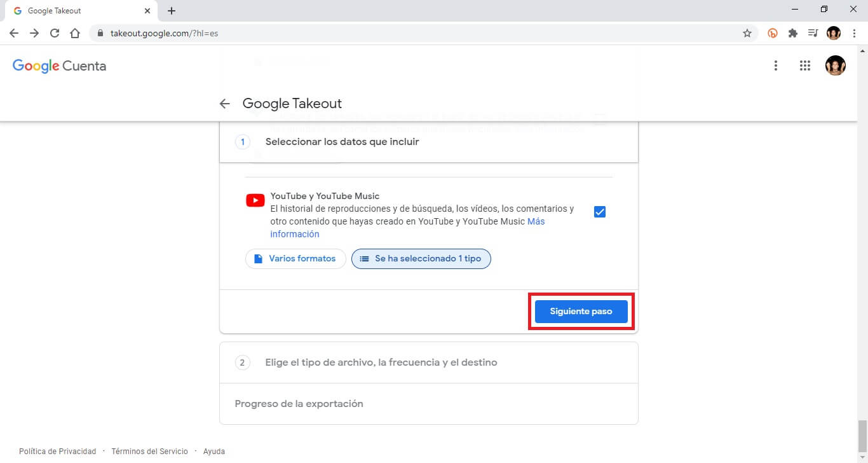Click the Google Takeout page title

(292, 104)
